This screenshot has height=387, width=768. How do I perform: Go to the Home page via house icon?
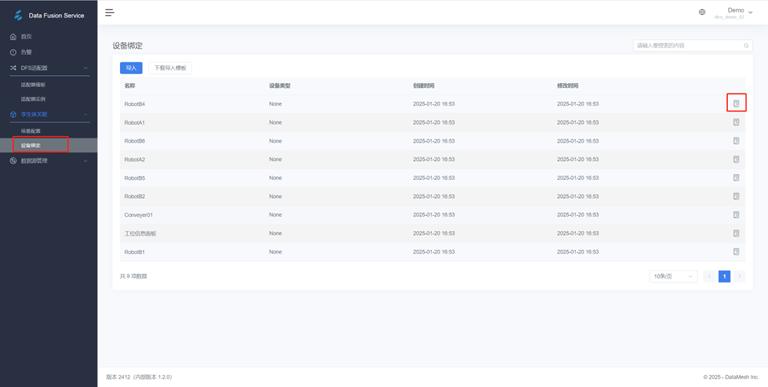point(13,37)
